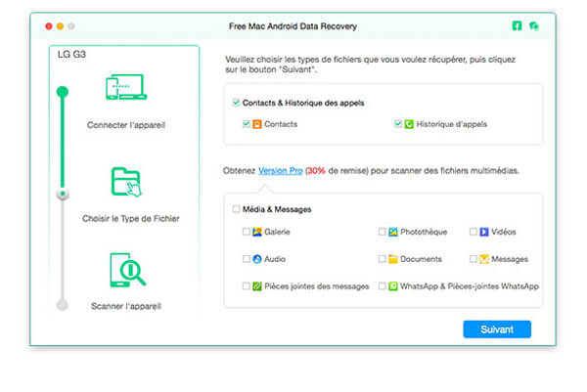Click the Choisir le Type de Fichier folder icon

click(x=126, y=182)
